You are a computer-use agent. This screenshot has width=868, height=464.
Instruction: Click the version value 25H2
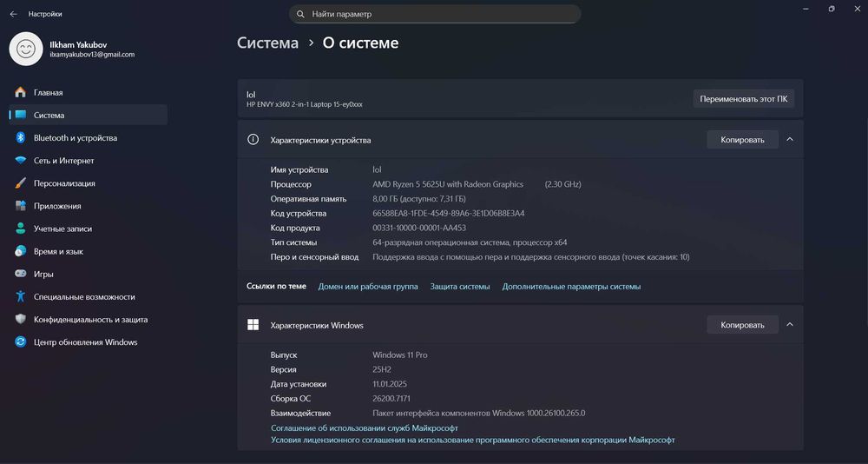382,369
